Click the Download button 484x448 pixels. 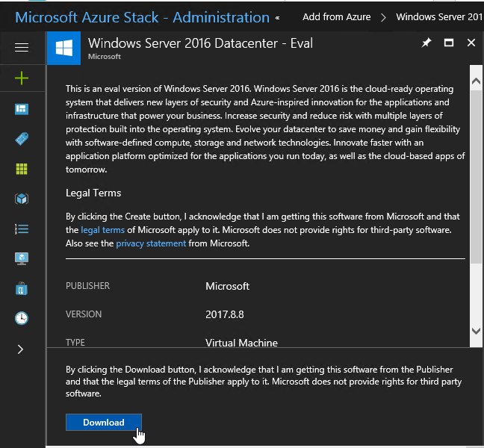coord(104,422)
